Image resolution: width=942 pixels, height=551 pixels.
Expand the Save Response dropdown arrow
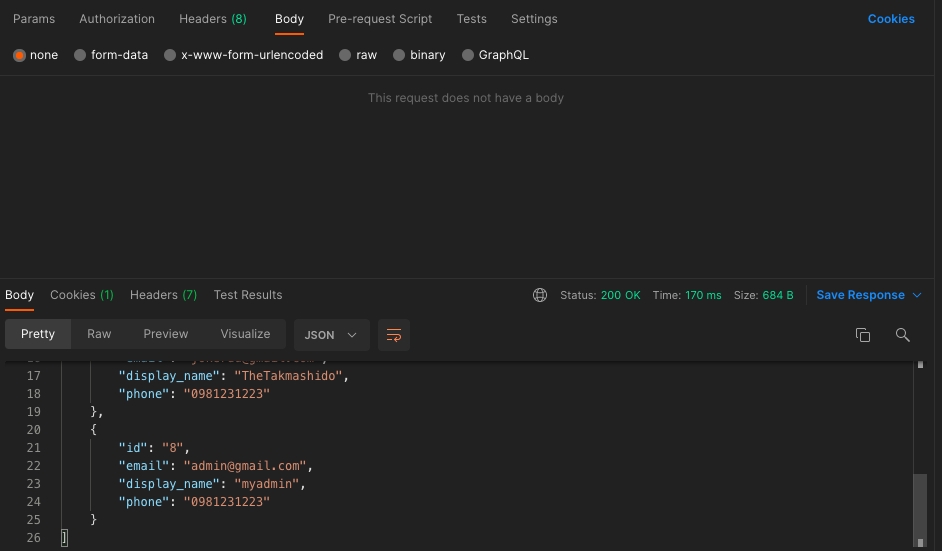pos(917,295)
